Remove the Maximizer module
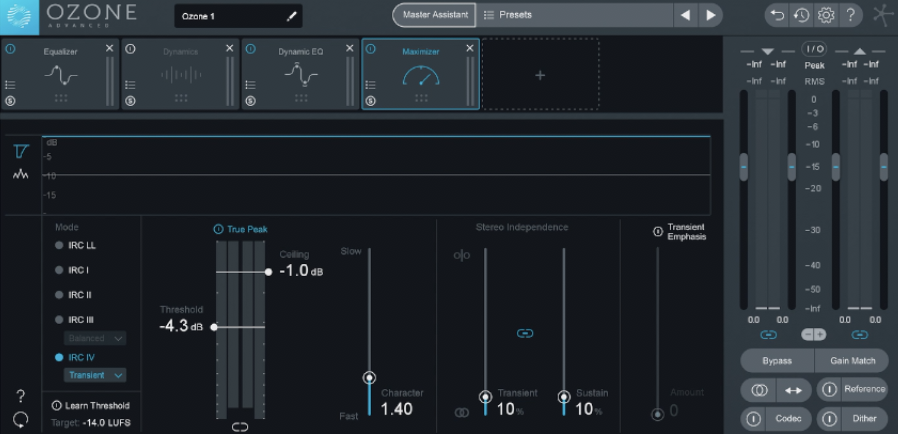The width and height of the screenshot is (898, 434). click(x=470, y=48)
